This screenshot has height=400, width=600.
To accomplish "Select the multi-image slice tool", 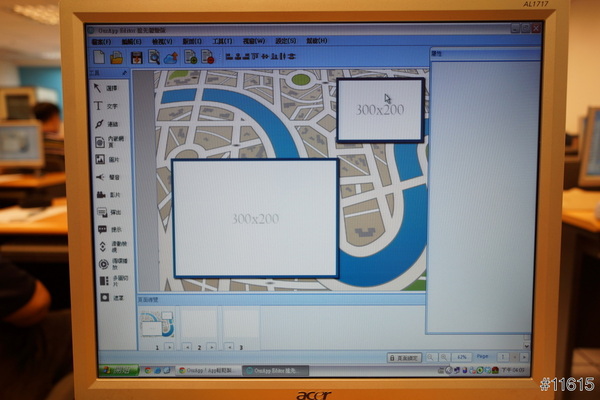I will (x=114, y=281).
